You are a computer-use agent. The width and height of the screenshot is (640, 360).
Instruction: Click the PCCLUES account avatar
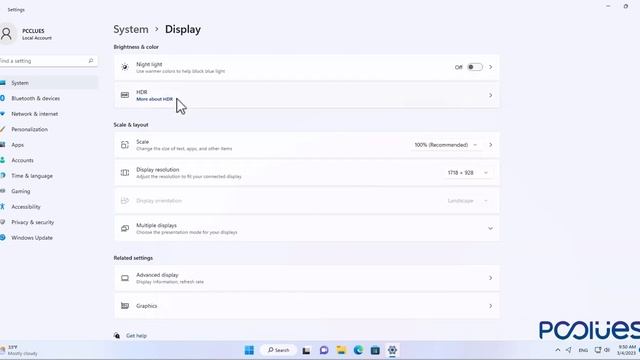[x=7, y=34]
